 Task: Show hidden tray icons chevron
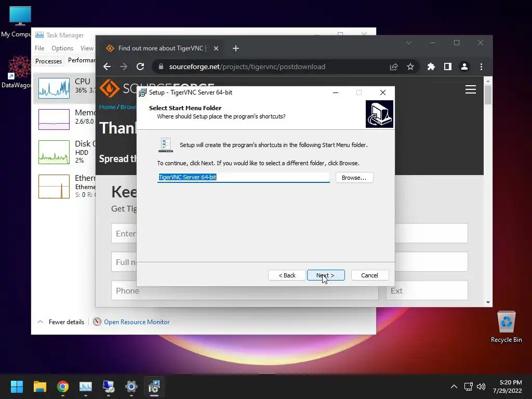454,387
